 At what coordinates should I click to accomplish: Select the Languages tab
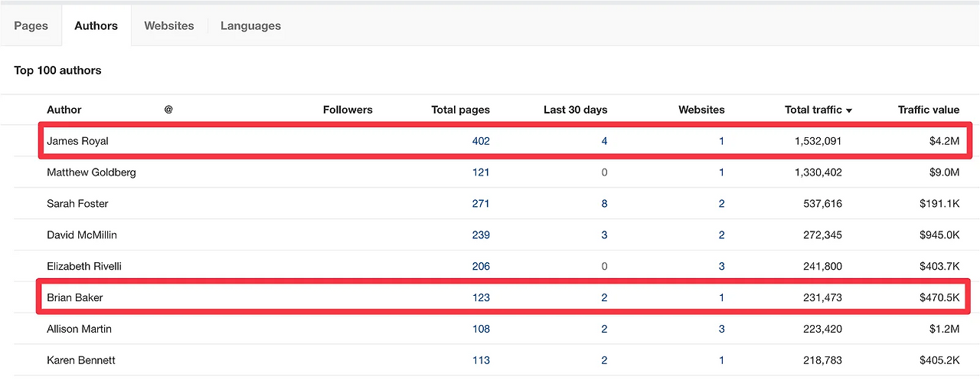pos(250,25)
